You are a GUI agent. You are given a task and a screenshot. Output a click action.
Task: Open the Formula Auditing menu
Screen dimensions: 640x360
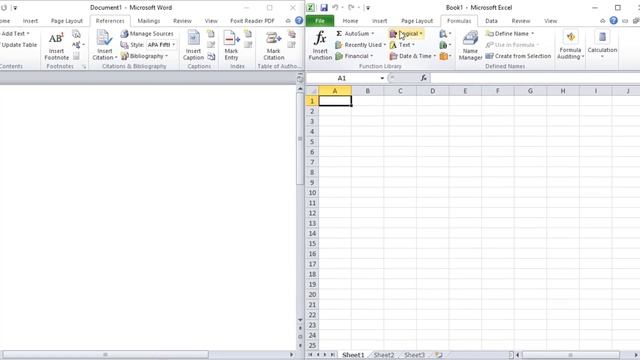click(571, 45)
